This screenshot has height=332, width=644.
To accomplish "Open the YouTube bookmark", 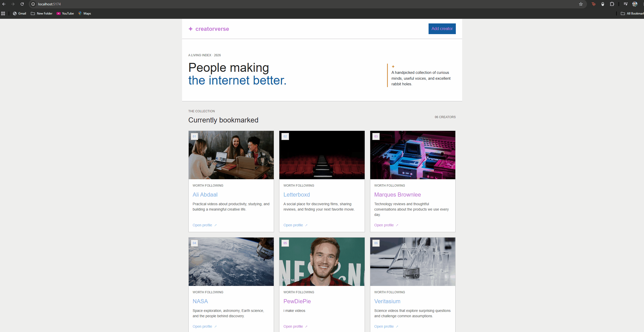I will click(65, 13).
